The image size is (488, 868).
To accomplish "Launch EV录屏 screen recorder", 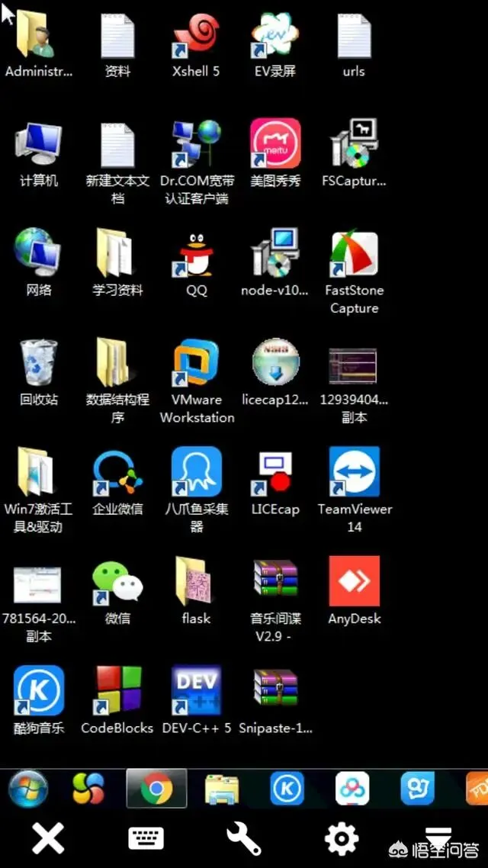I will click(x=275, y=35).
